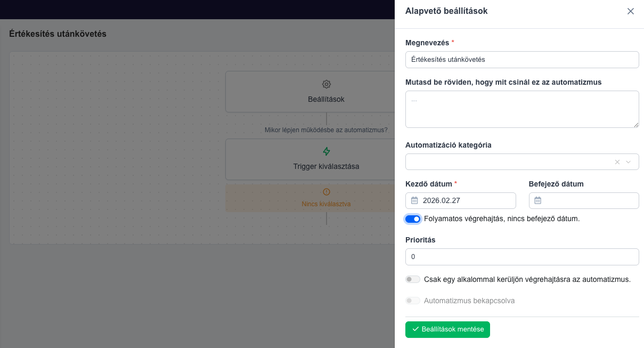Click the Megnevezés text field
The height and width of the screenshot is (348, 644).
click(522, 60)
